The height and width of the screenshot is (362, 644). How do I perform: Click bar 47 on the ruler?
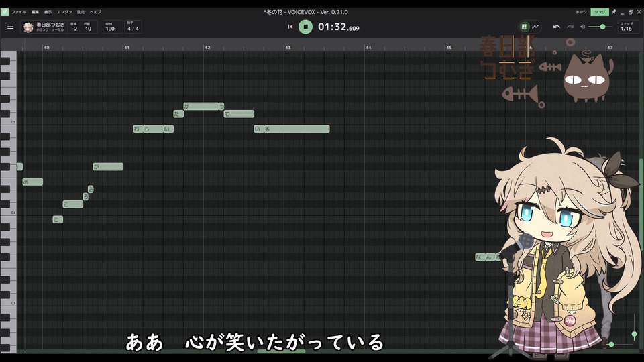click(x=610, y=47)
